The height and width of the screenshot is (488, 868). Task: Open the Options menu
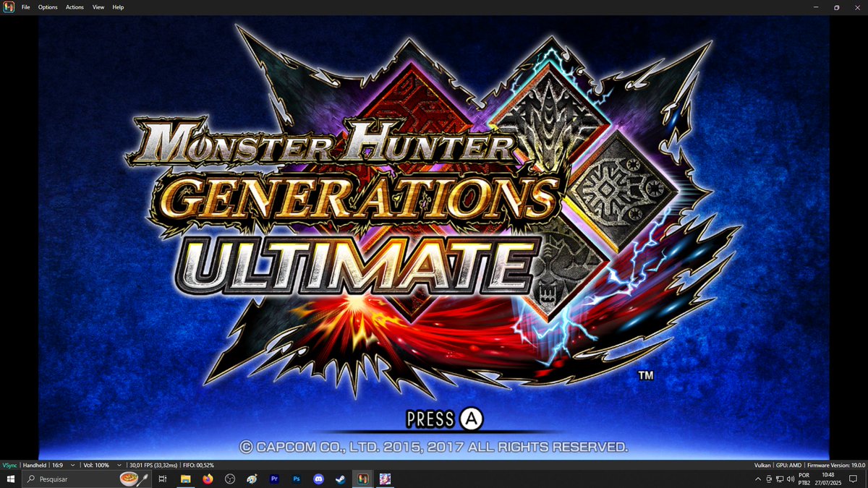(48, 7)
